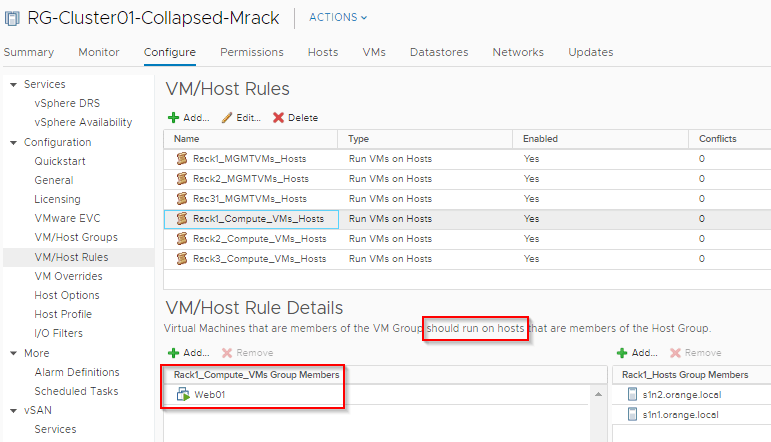Sort rules by Conflicts column
This screenshot has height=442, width=771.
point(717,139)
